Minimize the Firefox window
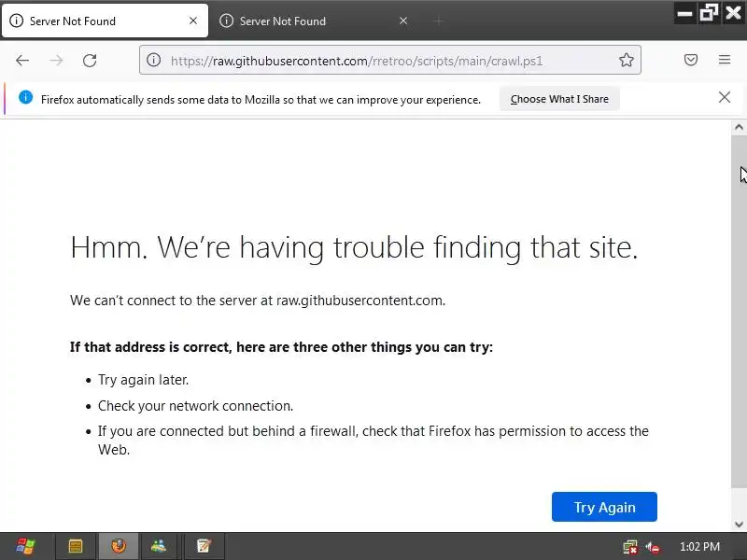Image resolution: width=747 pixels, height=560 pixels. point(684,13)
